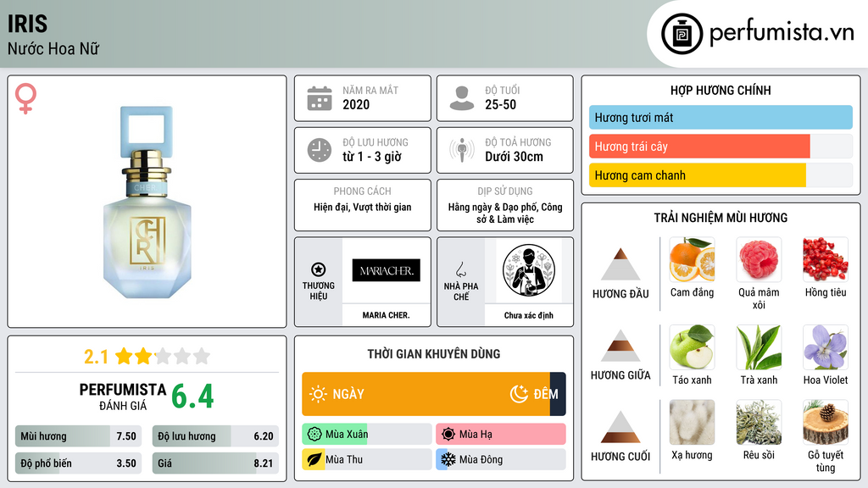868x488 pixels.
Task: Click the Hương tươi mát accord bar
Action: [x=721, y=117]
